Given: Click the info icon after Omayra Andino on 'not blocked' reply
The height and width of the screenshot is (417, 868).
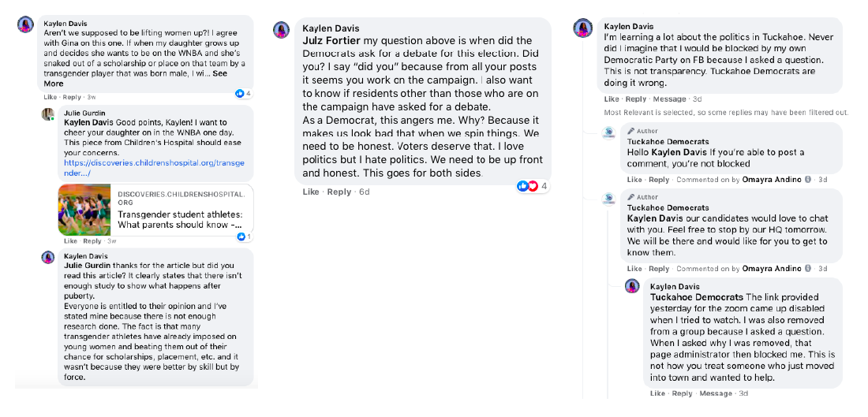Looking at the screenshot, I should point(808,180).
